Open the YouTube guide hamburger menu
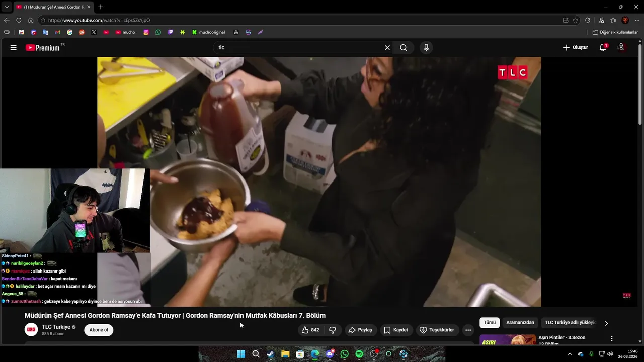644x362 pixels. [13, 47]
